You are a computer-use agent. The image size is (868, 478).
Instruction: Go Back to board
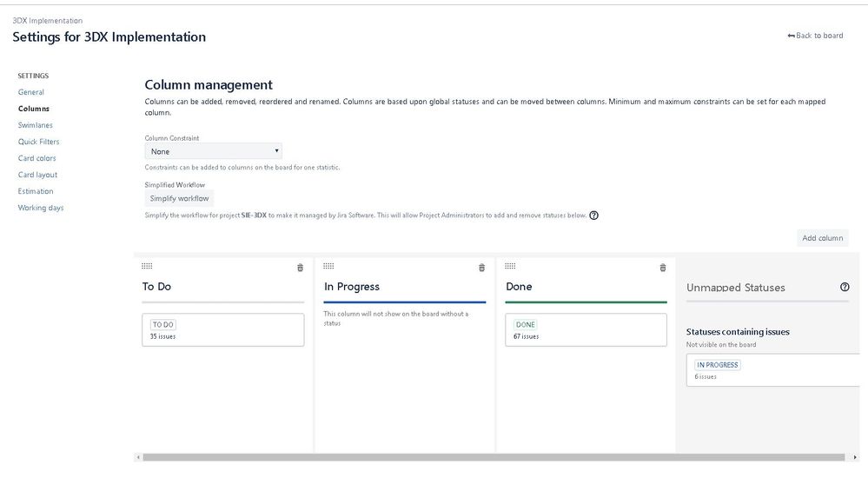click(x=815, y=36)
